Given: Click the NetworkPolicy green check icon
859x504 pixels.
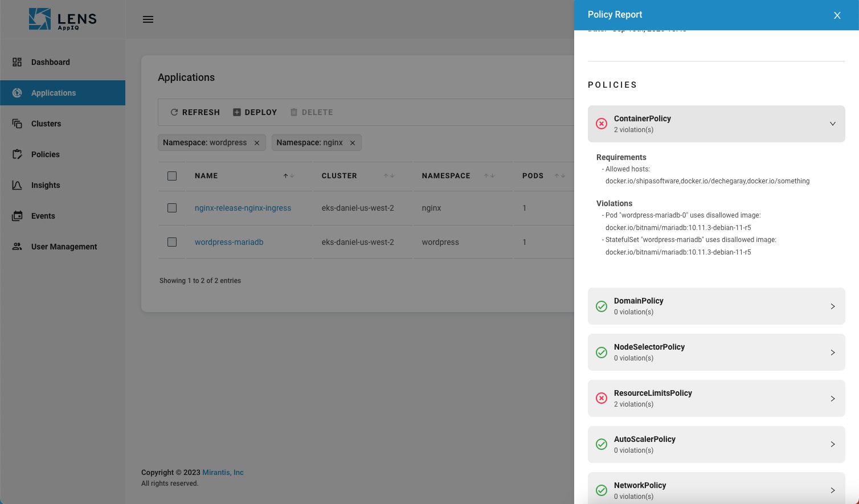Looking at the screenshot, I should pos(602,490).
